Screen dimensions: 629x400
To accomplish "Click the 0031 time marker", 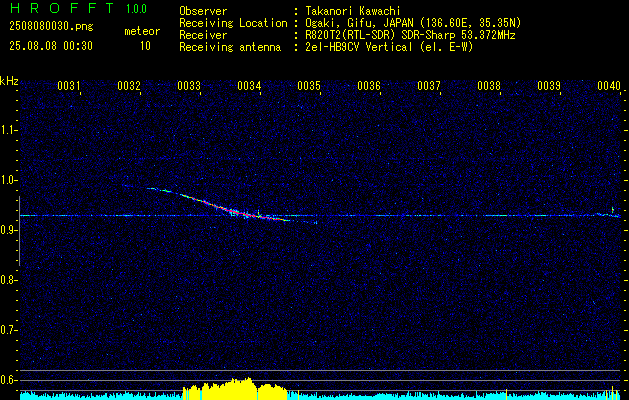I will click(69, 85).
